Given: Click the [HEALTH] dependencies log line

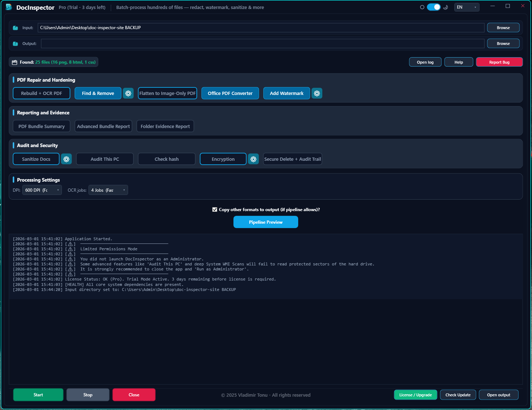Looking at the screenshot, I should tap(98, 284).
